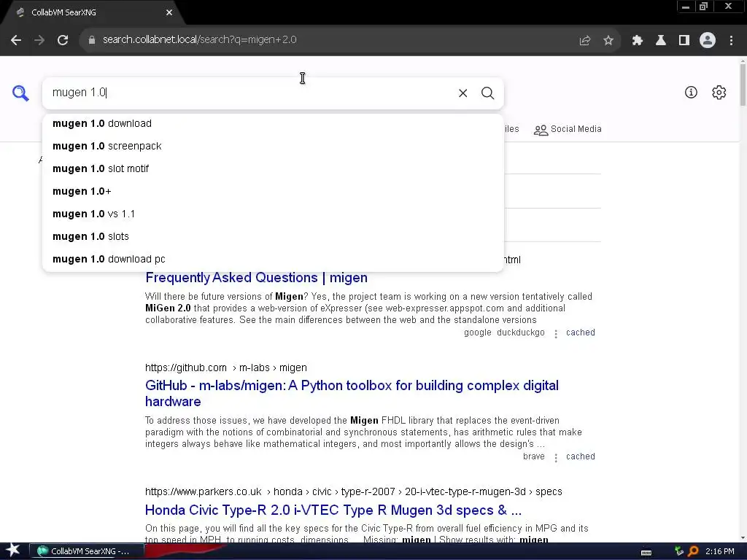Open the options dots for GitHub result
The image size is (747, 560).
[555, 458]
